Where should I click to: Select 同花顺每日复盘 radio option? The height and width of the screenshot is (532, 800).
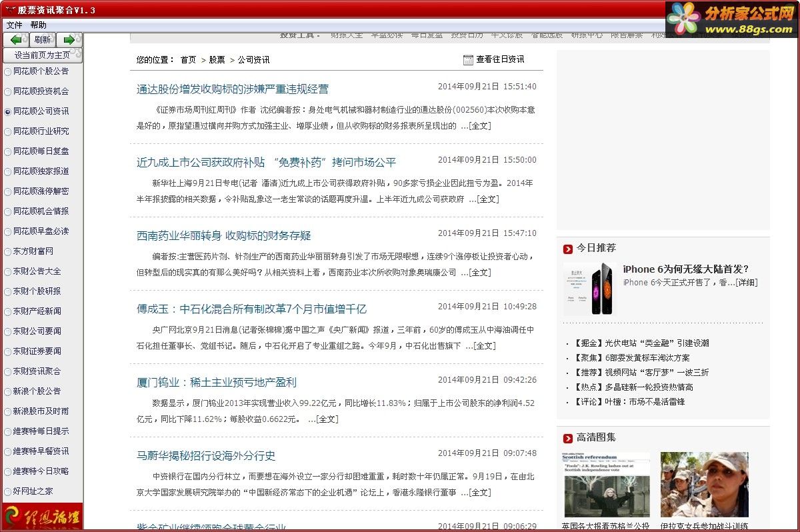pos(8,151)
